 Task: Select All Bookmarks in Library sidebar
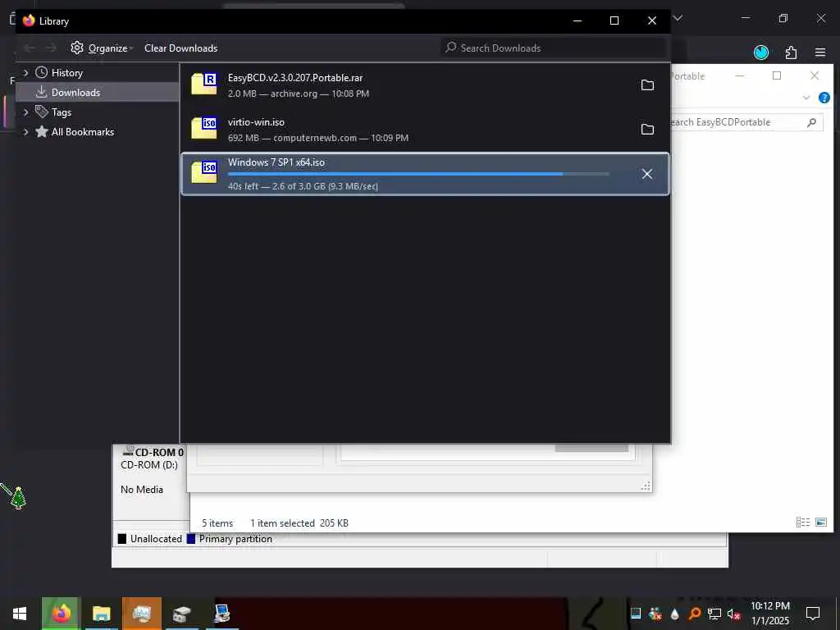pyautogui.click(x=83, y=132)
